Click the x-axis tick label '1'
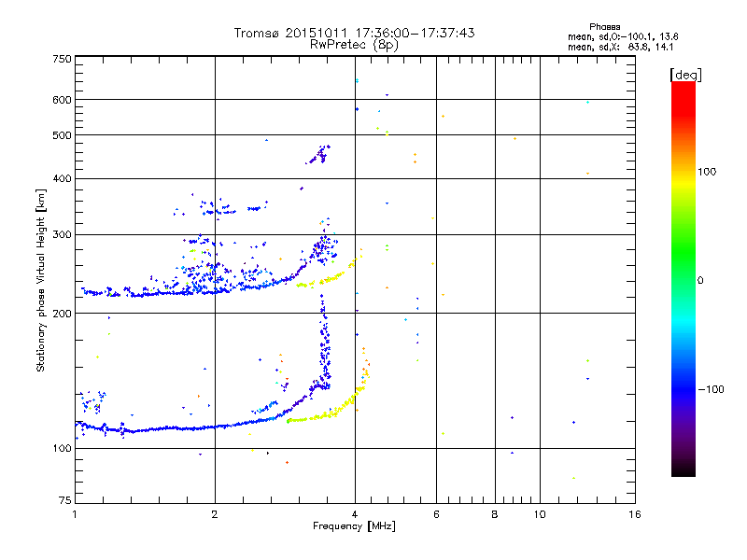Image resolution: width=747 pixels, height=560 pixels. click(x=75, y=514)
